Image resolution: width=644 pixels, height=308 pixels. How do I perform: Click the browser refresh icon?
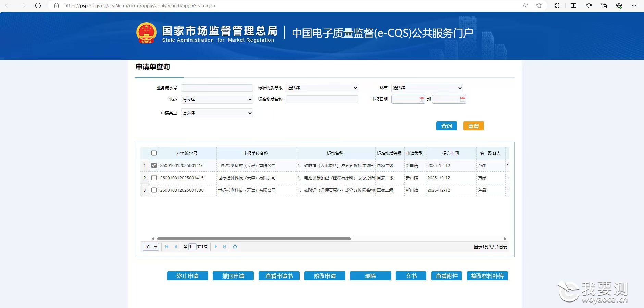click(x=38, y=5)
